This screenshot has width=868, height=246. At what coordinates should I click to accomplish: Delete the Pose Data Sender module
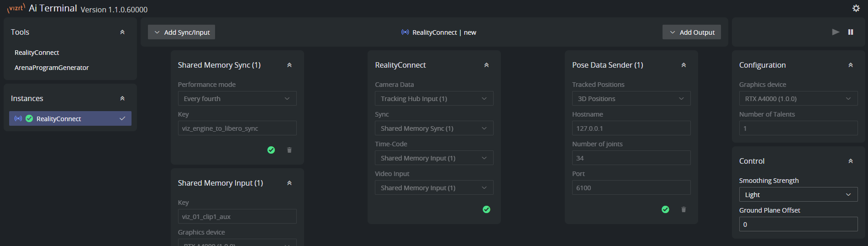coord(683,209)
